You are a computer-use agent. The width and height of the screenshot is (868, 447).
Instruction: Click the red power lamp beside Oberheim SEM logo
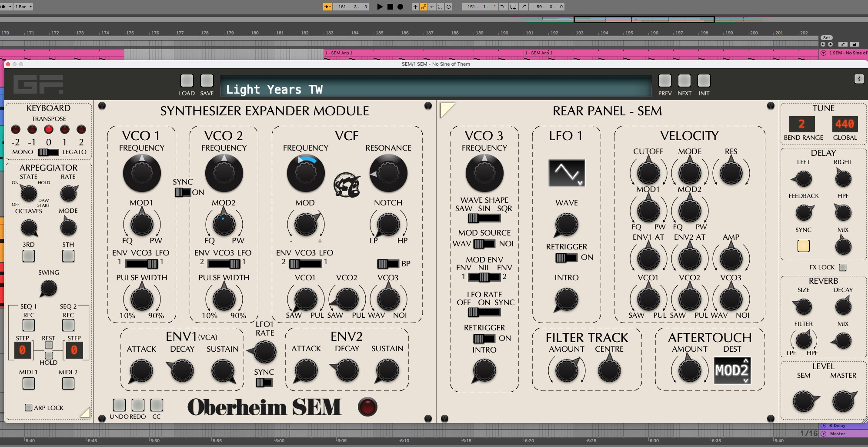(368, 407)
